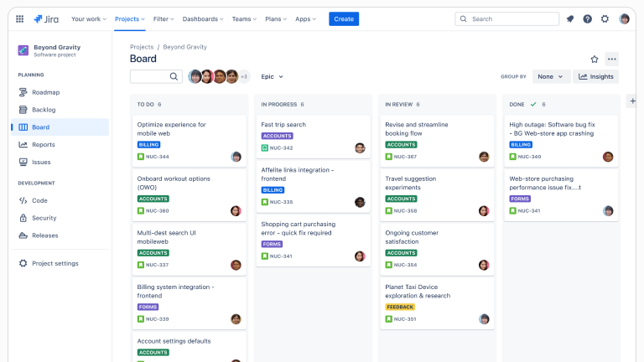Click the help question mark icon

587,18
